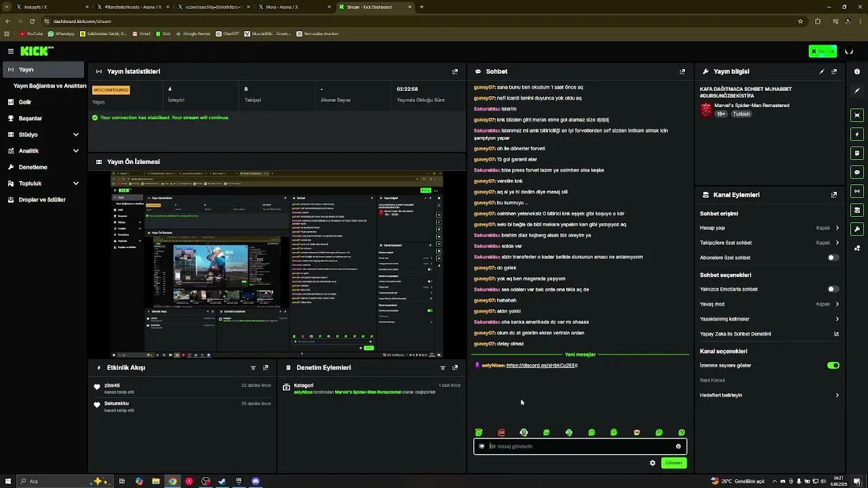Open Gelir in the sidebar

(42, 102)
